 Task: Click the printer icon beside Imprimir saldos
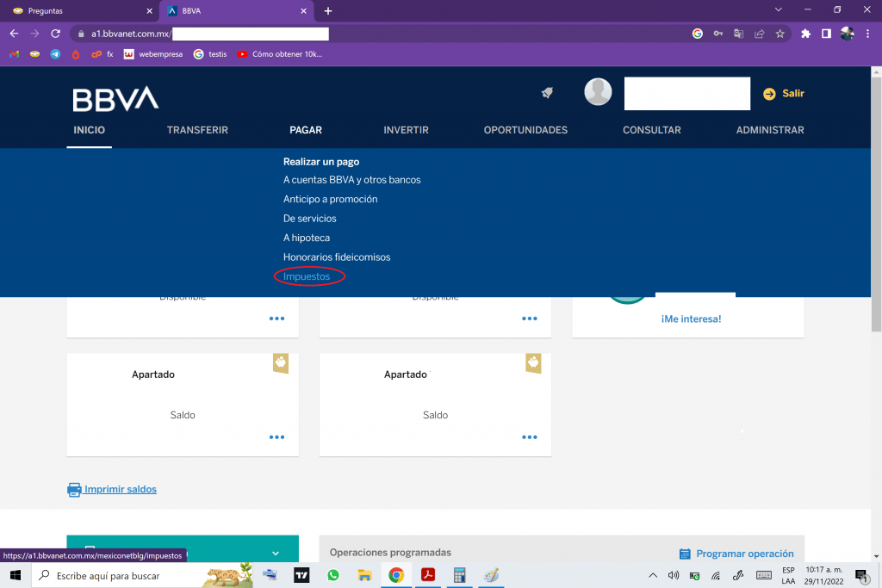[x=74, y=490]
